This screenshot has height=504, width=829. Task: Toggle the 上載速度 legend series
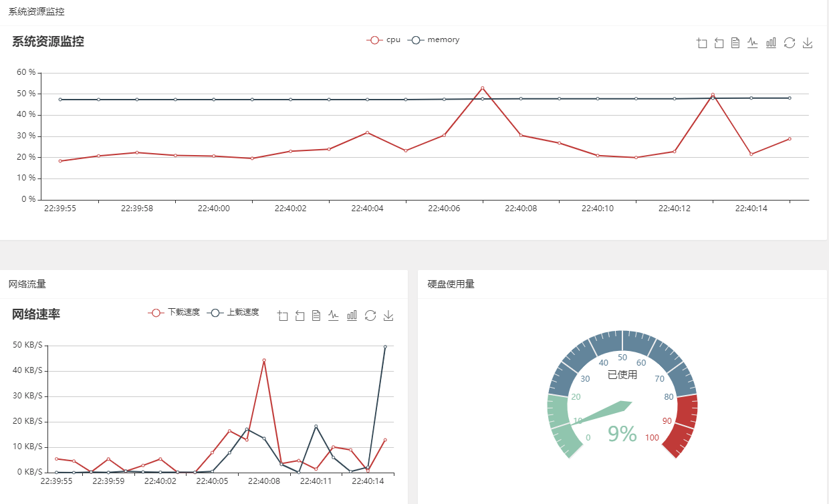tap(233, 312)
